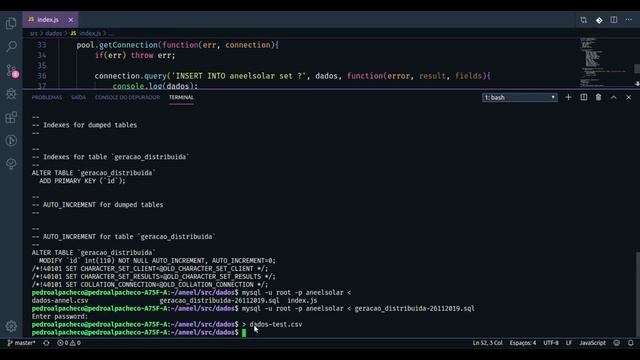Open the Search view in activity bar
The height and width of the screenshot is (360, 640).
(x=11, y=47)
